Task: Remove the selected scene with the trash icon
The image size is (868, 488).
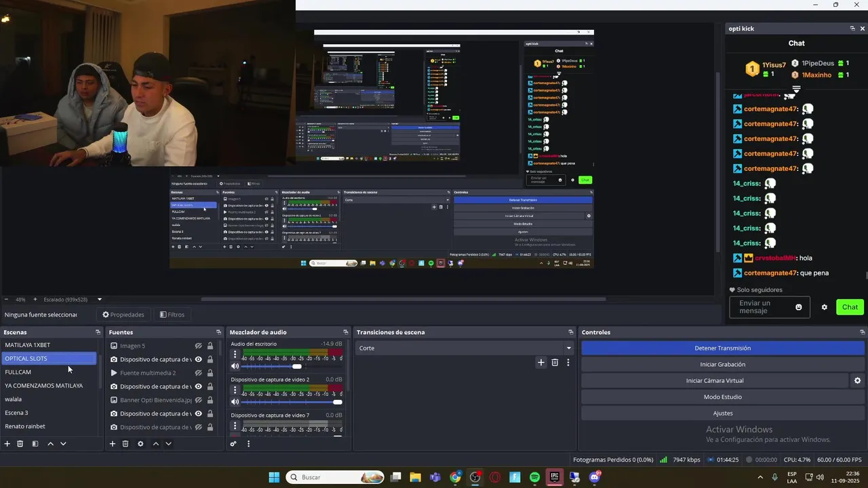Action: (20, 444)
